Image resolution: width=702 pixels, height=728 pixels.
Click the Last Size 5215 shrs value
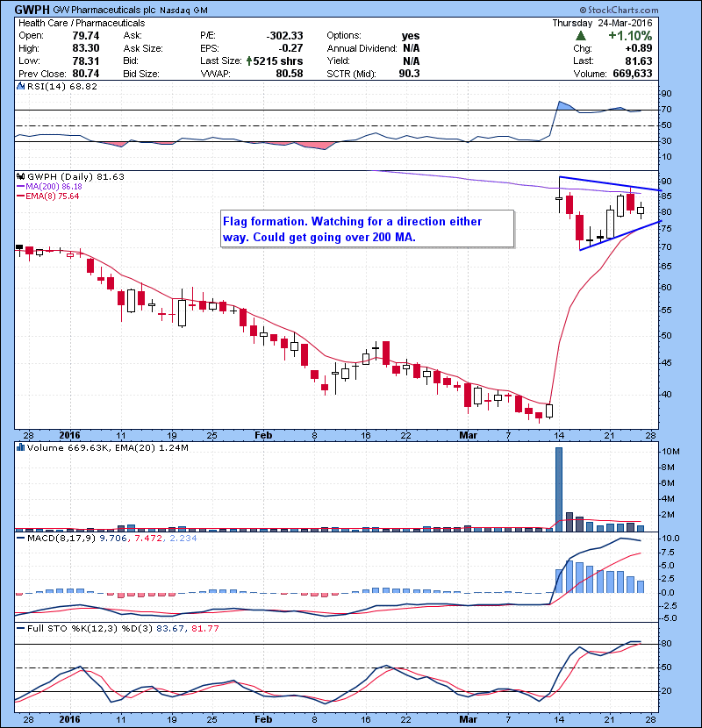pos(278,61)
